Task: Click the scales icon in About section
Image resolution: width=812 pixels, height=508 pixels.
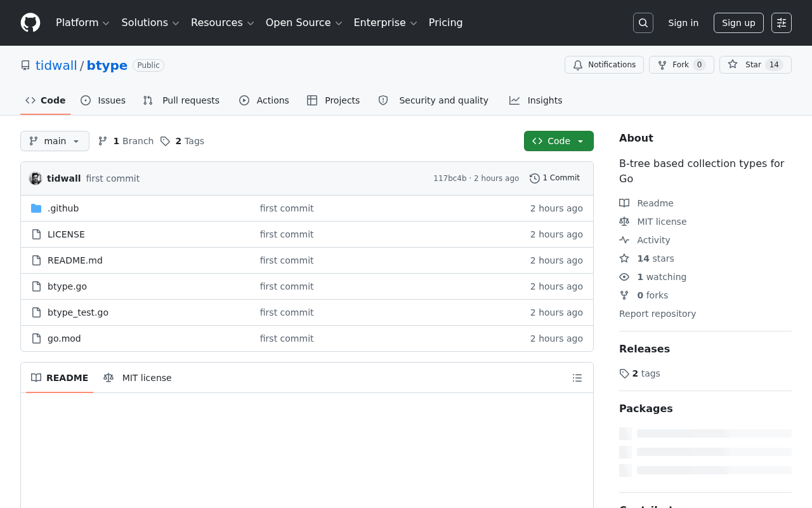Action: pos(624,222)
